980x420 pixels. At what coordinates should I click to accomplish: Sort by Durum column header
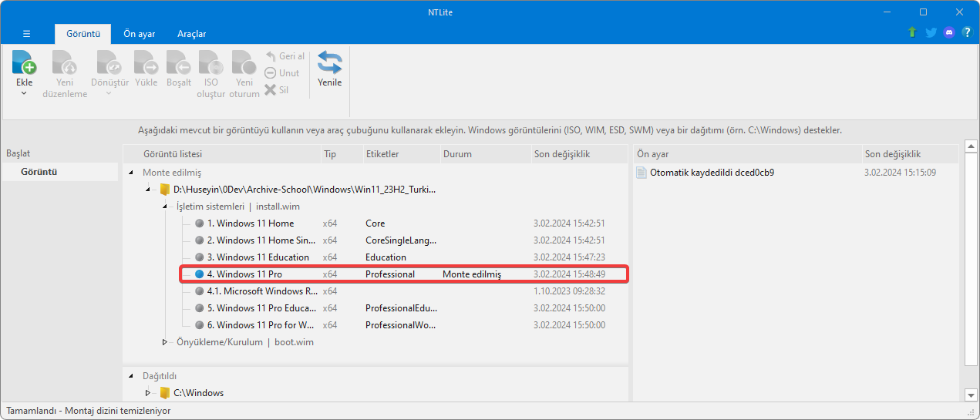pyautogui.click(x=484, y=154)
